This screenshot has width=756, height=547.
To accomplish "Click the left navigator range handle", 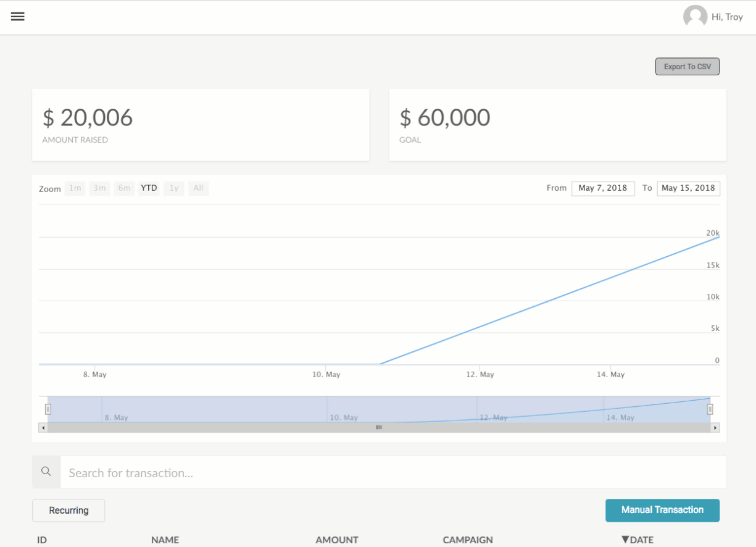I will pos(48,409).
